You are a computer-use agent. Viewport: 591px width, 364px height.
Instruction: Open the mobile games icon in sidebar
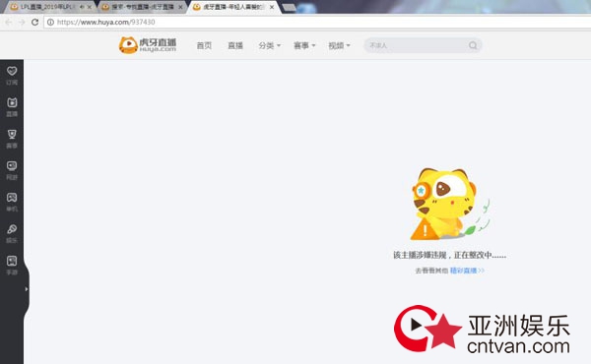[x=12, y=265]
